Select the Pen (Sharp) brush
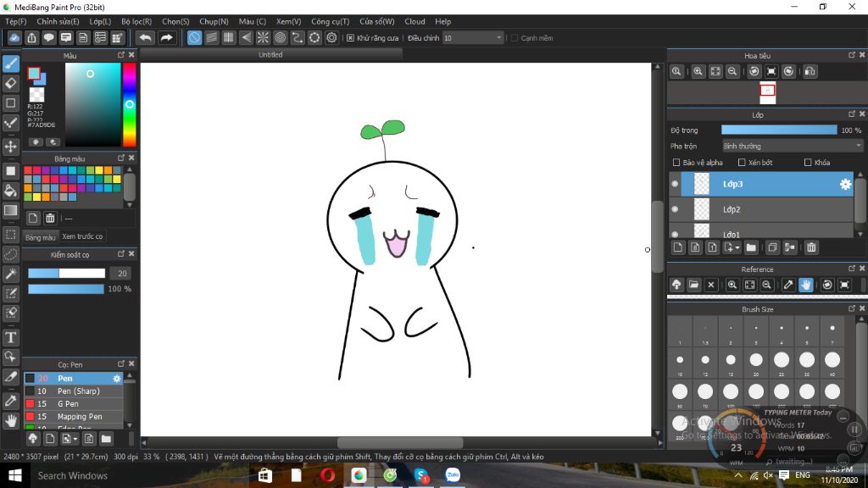This screenshot has width=868, height=488. click(73, 391)
